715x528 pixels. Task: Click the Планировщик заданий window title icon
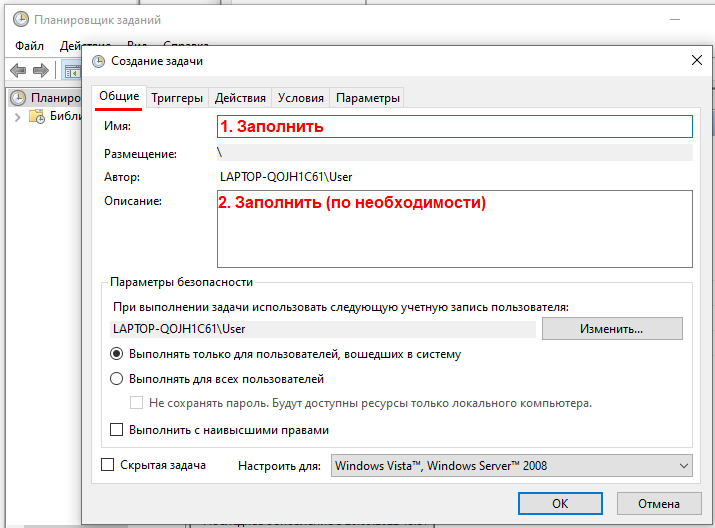point(21,20)
